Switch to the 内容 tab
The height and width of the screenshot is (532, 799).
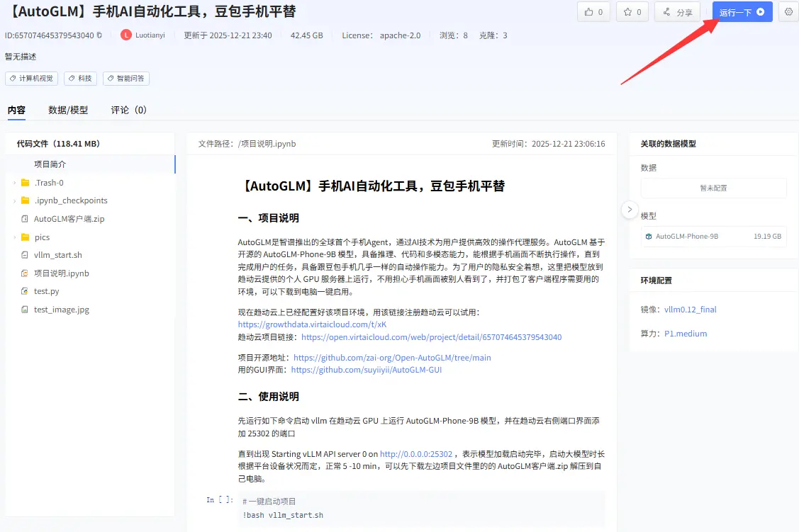16,110
